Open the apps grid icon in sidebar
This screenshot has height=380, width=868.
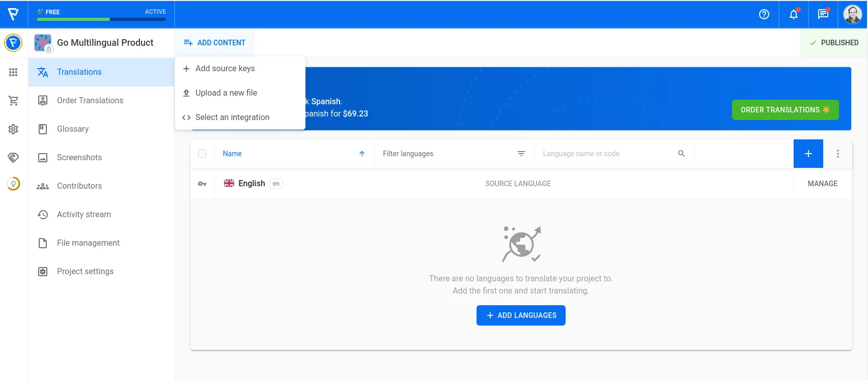[13, 72]
